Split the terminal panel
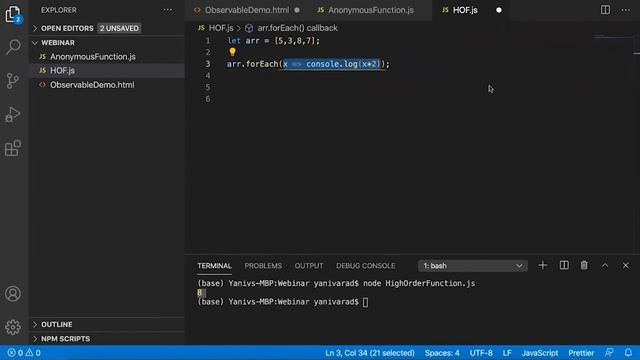This screenshot has width=640, height=360. (x=564, y=265)
